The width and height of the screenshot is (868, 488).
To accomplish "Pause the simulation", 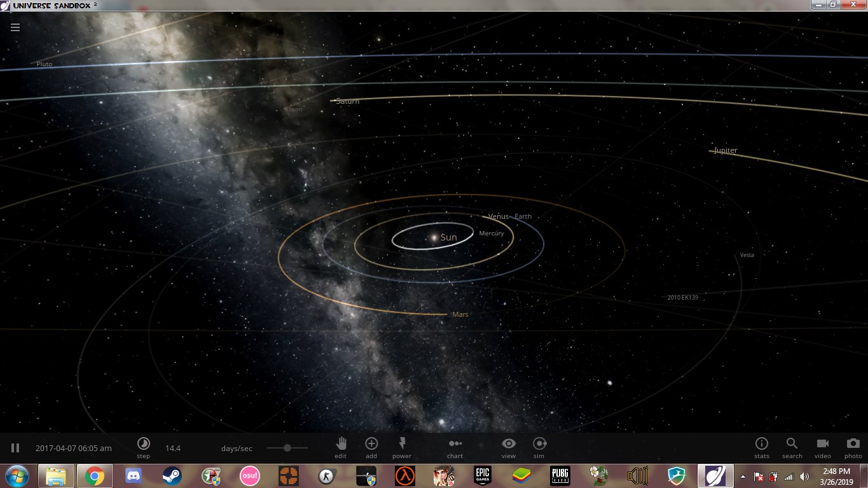I will [x=15, y=448].
